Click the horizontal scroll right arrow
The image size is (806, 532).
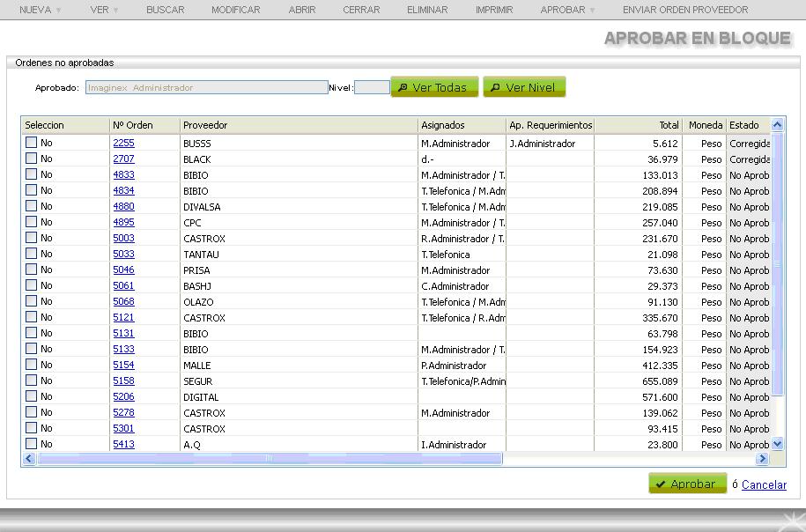762,458
